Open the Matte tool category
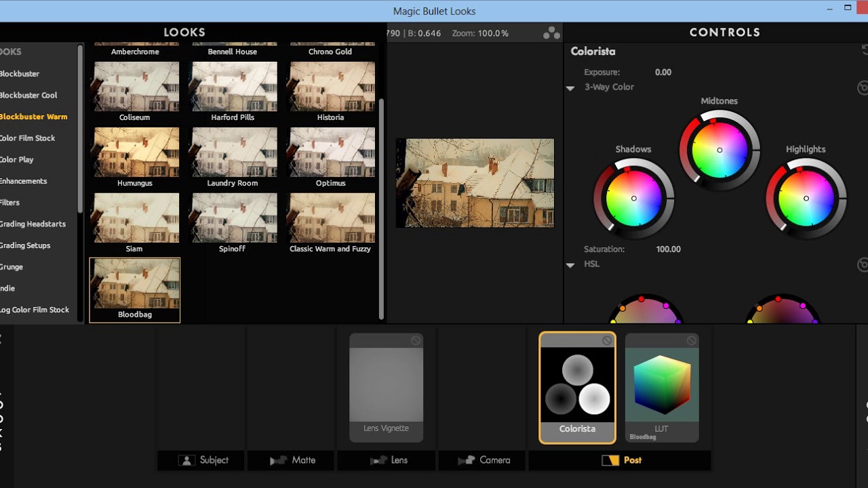This screenshot has width=868, height=488. [291, 460]
